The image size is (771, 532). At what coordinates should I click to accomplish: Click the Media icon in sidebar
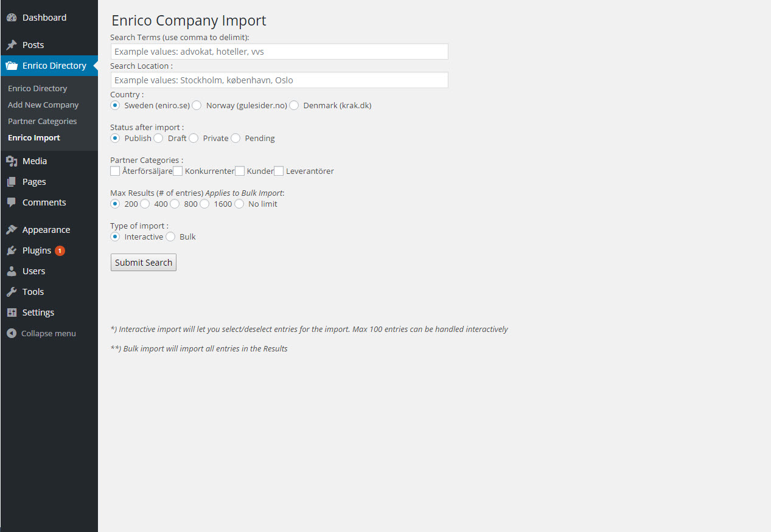point(12,161)
